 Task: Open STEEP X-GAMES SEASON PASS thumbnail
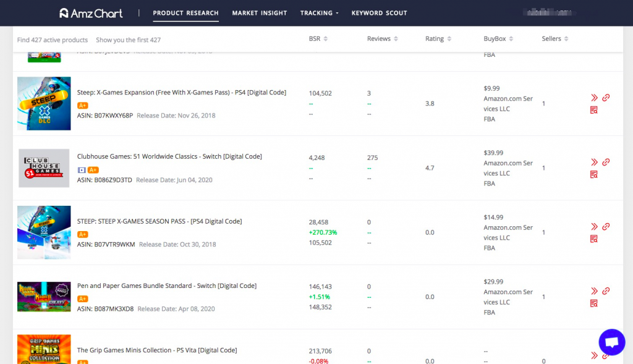click(44, 232)
